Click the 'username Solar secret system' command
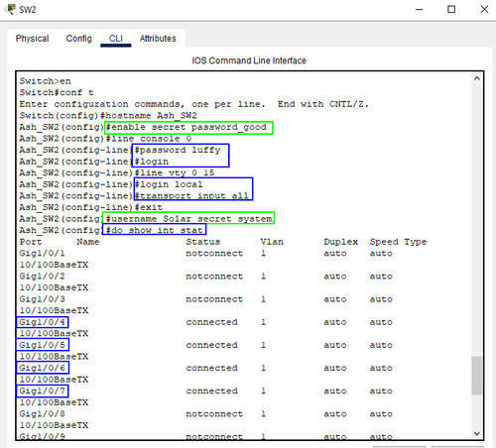The image size is (496, 448). 188,219
